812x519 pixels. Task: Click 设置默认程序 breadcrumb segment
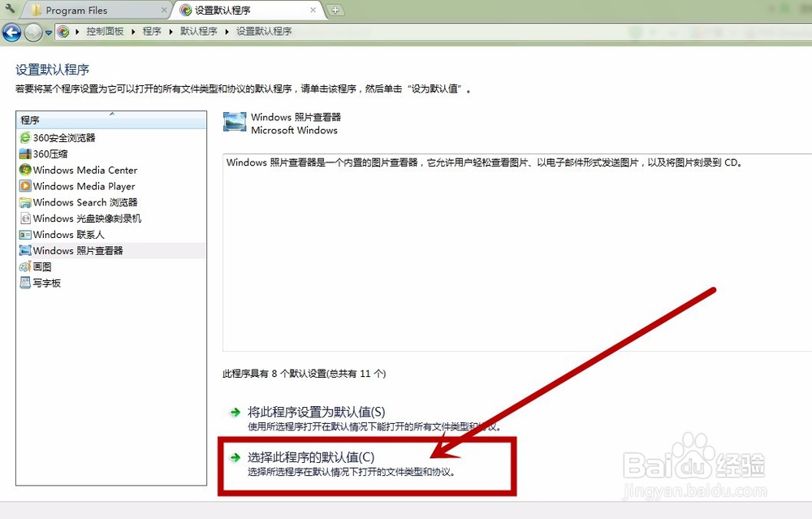(264, 32)
